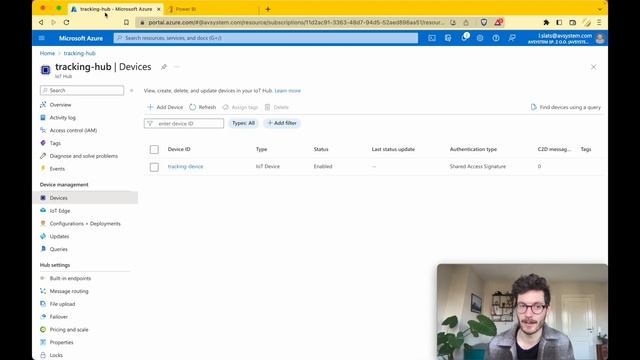
Task: Refresh the device list
Action: click(203, 107)
